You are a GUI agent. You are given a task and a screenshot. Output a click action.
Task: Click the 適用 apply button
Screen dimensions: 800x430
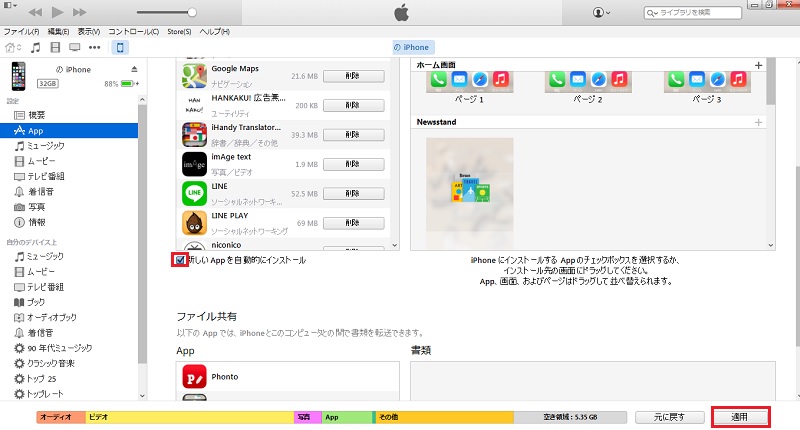click(740, 417)
